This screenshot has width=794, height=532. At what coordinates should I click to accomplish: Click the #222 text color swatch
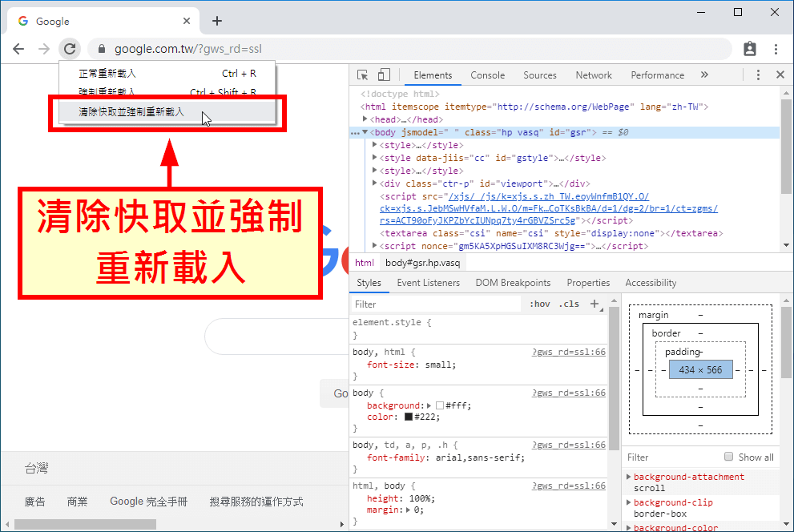point(408,417)
